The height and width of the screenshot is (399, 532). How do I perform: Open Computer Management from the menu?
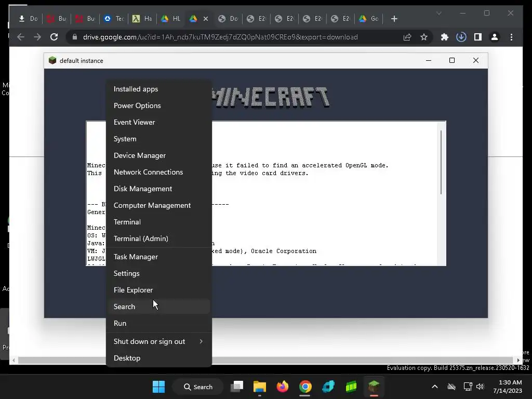click(x=158, y=205)
